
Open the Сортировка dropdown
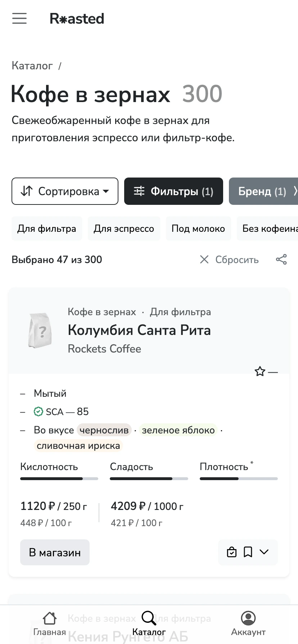65,191
